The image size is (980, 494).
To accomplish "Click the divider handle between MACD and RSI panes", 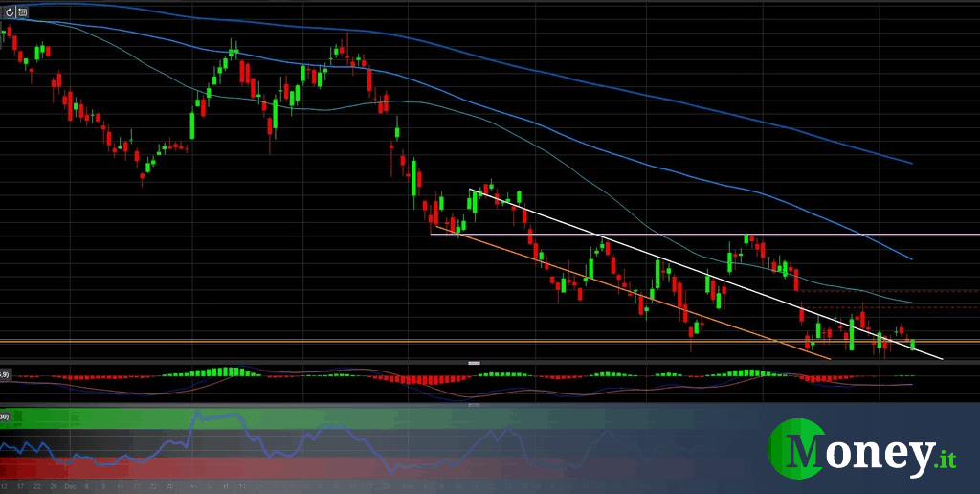I will coord(473,405).
